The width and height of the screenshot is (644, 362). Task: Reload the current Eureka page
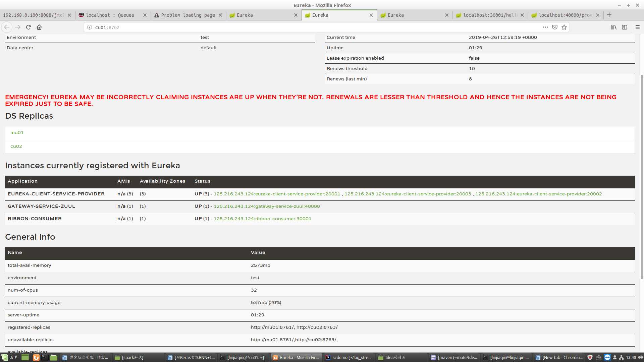tap(29, 27)
